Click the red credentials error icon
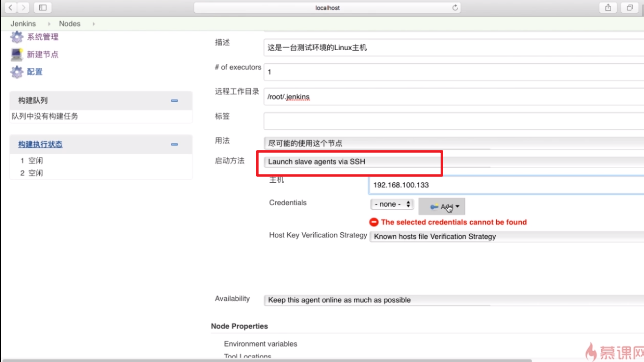The width and height of the screenshot is (644, 362). pyautogui.click(x=374, y=222)
